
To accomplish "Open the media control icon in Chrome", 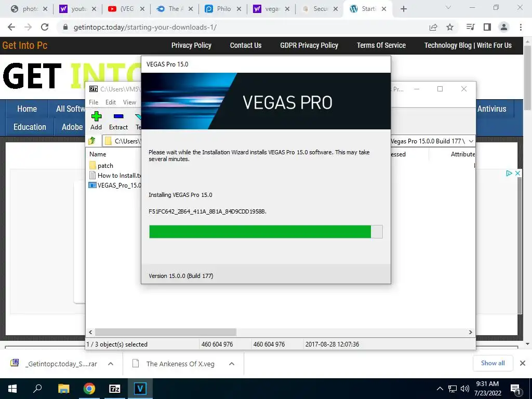I will [470, 27].
